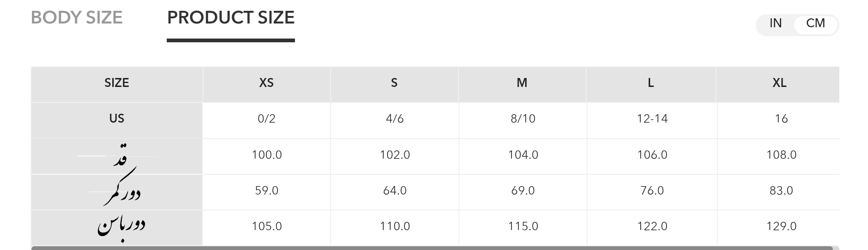
Task: Click the XL size column header
Action: 779,83
